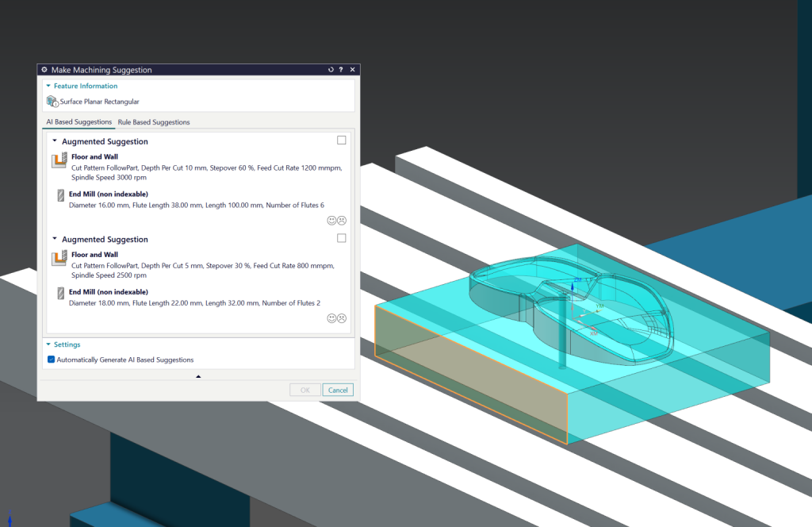Viewport: 812px width, 527px height.
Task: Click the OK button
Action: (x=305, y=390)
